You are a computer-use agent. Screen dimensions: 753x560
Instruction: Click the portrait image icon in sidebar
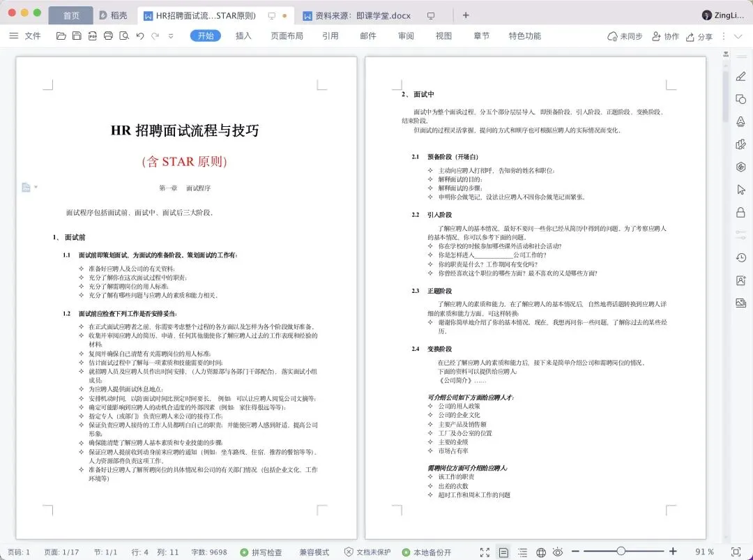point(741,280)
